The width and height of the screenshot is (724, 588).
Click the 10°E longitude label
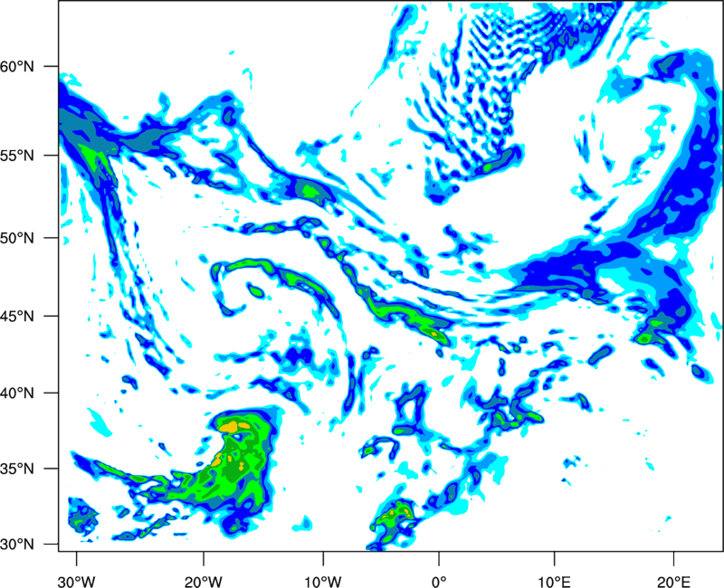tap(554, 582)
